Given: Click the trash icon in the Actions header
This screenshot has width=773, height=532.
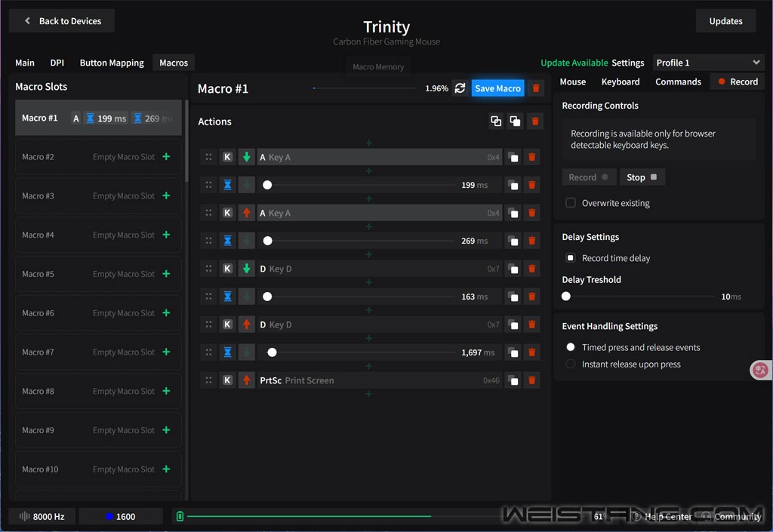Looking at the screenshot, I should (x=535, y=121).
